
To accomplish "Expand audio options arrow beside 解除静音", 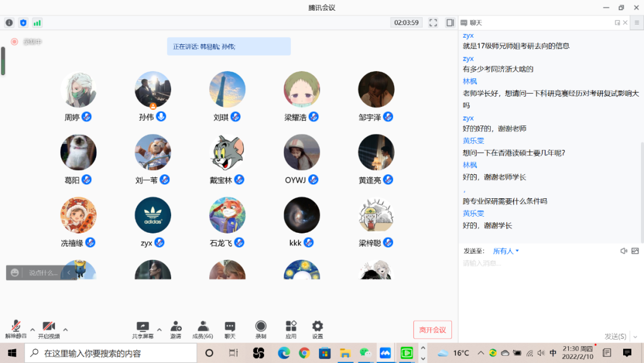I will pyautogui.click(x=32, y=330).
